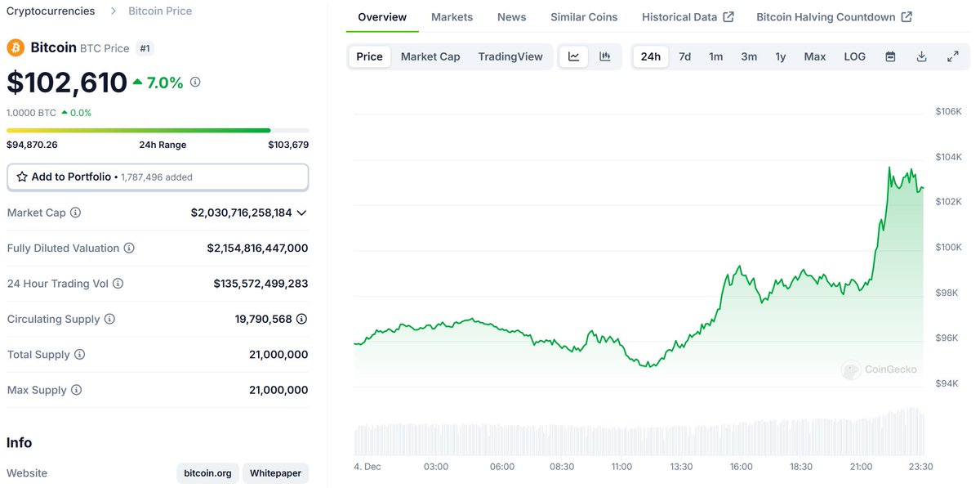Viewport: 980px width, 488px height.
Task: Select the Price chart toggle
Action: tap(369, 56)
